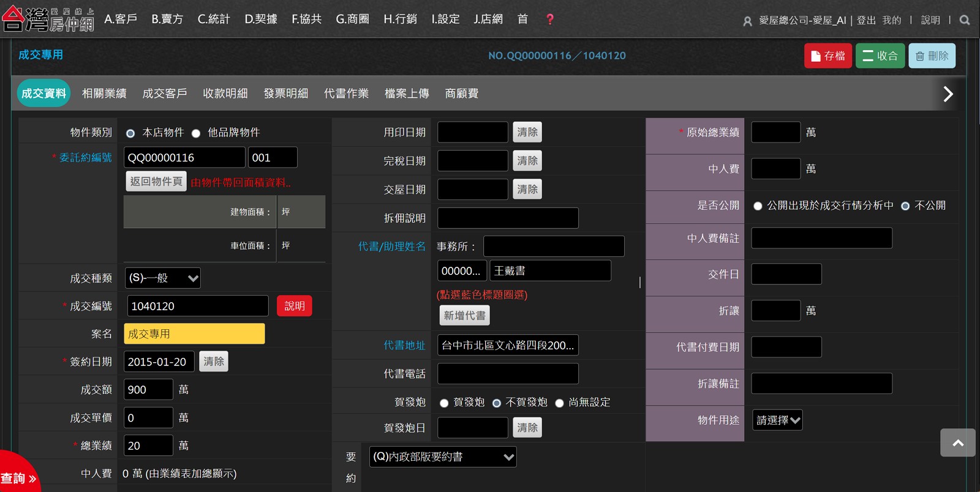This screenshot has width=980, height=492.
Task: Collapse sections using the 收合 button
Action: tap(880, 56)
